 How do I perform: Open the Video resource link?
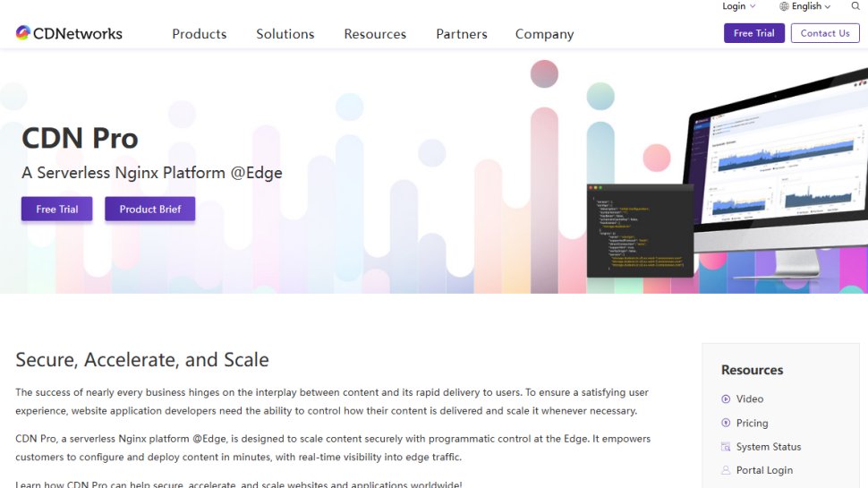[x=750, y=398]
